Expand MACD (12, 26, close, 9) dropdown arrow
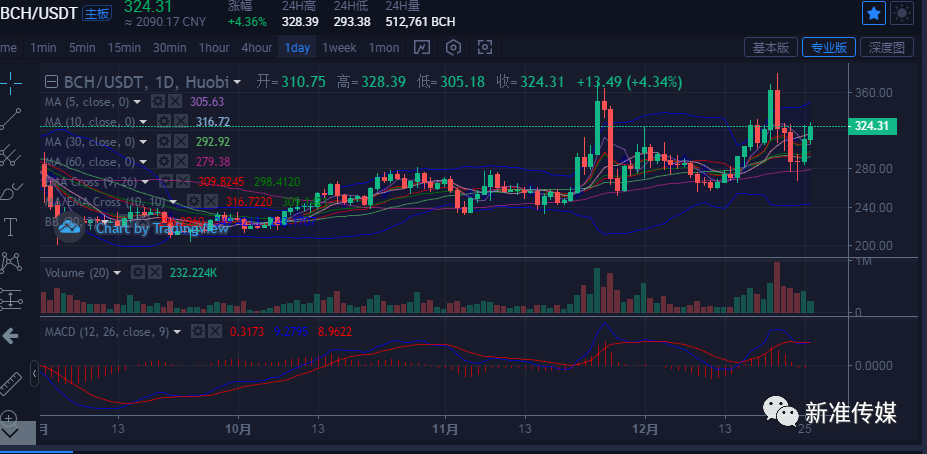 177,332
